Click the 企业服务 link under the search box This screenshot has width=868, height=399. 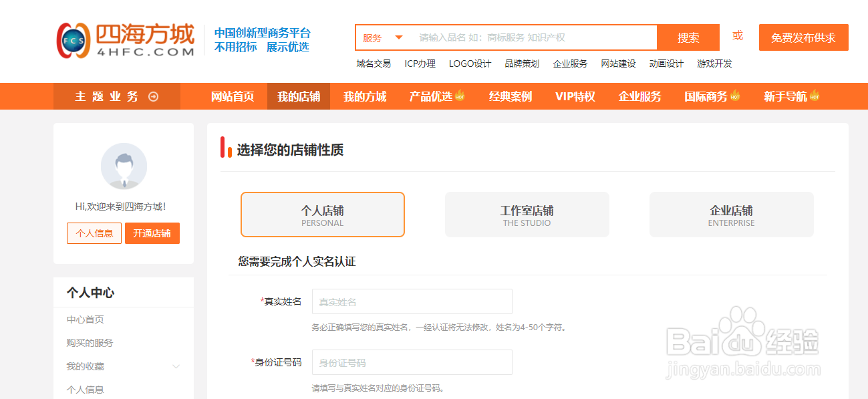(x=570, y=63)
